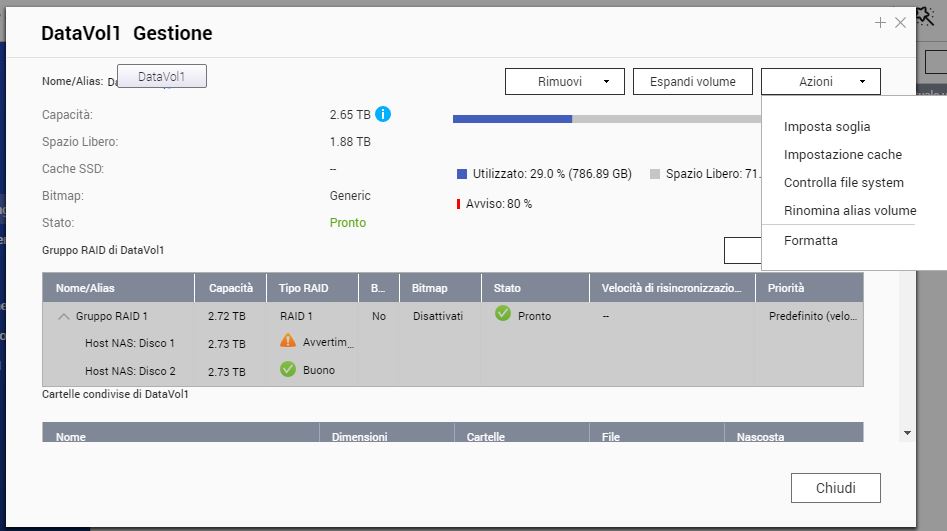Choose Impostazione cache option
Viewport: 947px width, 531px height.
coord(842,155)
